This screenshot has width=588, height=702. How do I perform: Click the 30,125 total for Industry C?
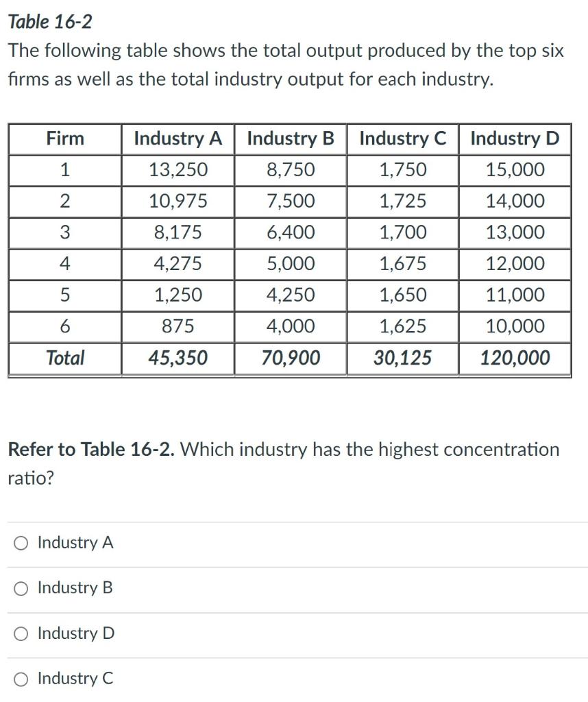(404, 357)
